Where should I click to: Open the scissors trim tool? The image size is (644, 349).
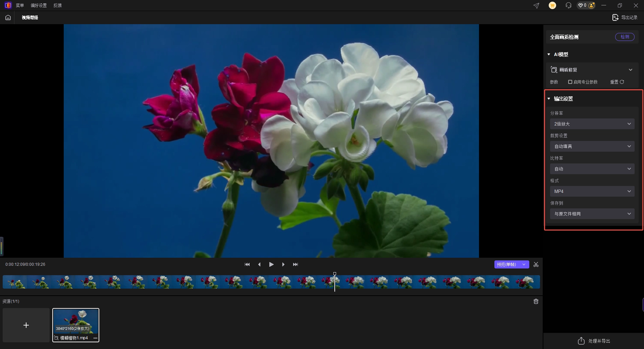[536, 264]
